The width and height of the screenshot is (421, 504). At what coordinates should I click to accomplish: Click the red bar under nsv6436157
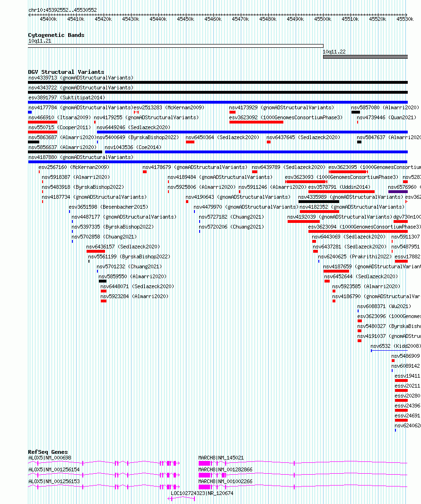pos(96,251)
